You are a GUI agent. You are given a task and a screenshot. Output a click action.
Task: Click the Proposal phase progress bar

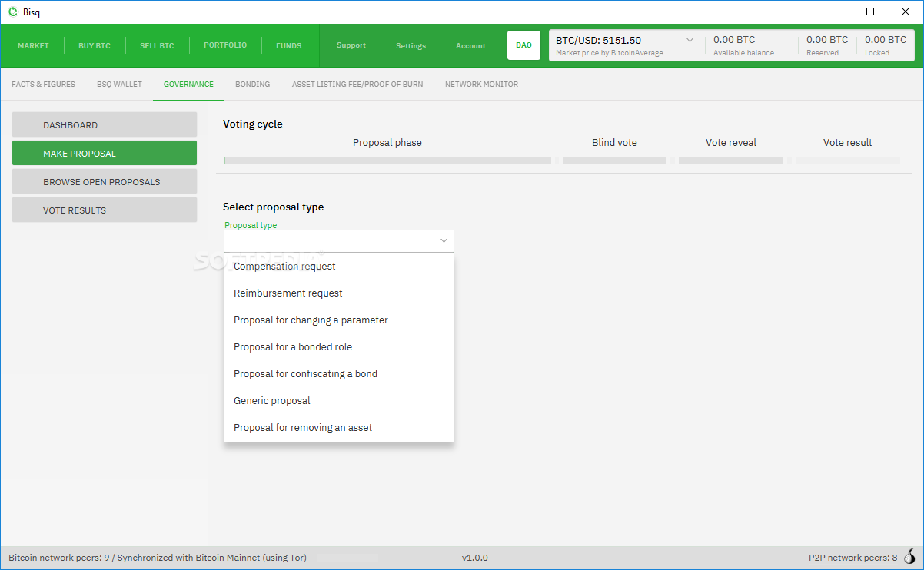click(x=387, y=161)
